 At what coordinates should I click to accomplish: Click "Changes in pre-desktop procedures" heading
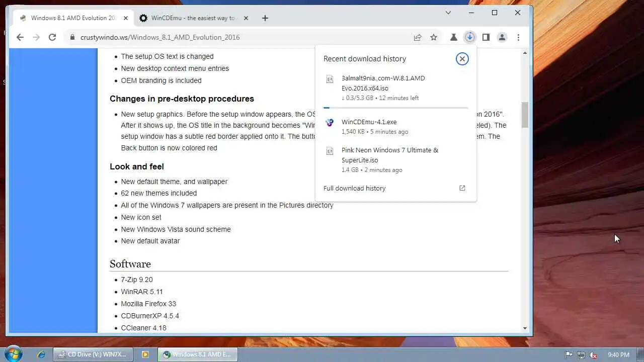182,99
